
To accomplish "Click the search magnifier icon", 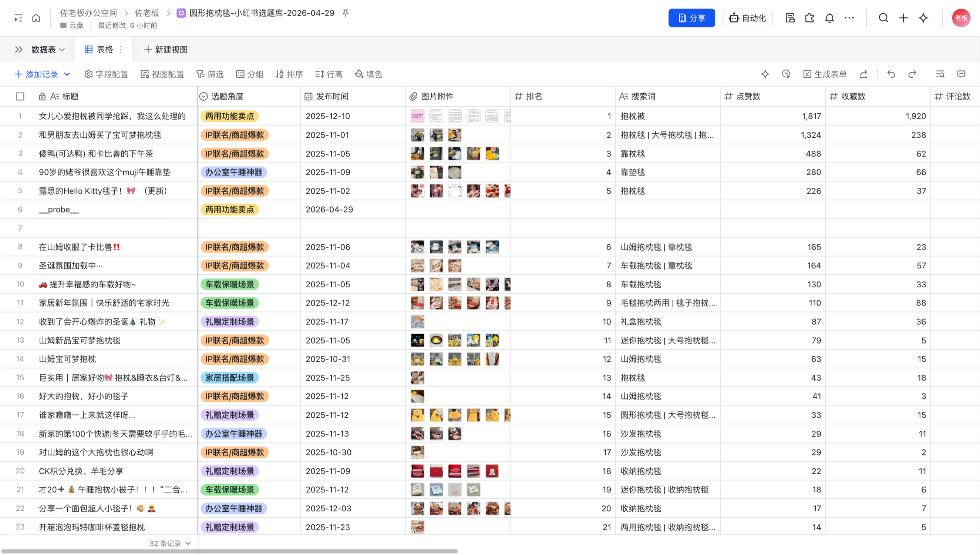I will [883, 18].
